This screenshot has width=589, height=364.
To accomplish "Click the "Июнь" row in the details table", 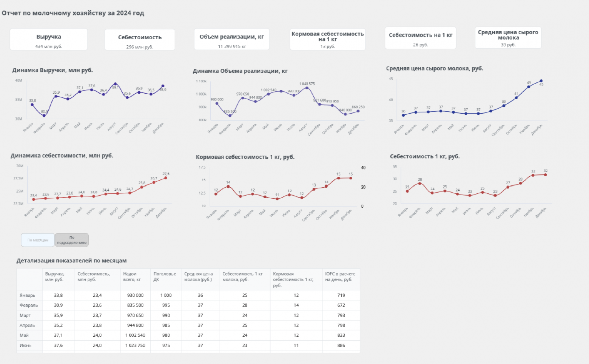I will 26,345.
